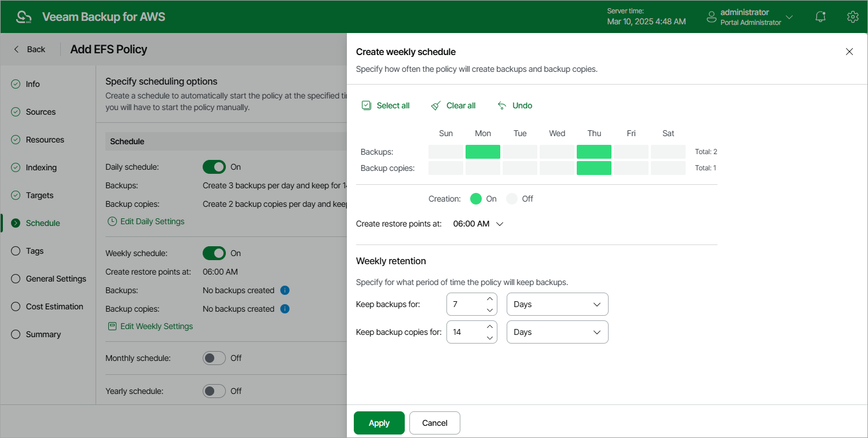Viewport: 868px width, 438px height.
Task: Click the Undo arrow icon
Action: point(502,105)
